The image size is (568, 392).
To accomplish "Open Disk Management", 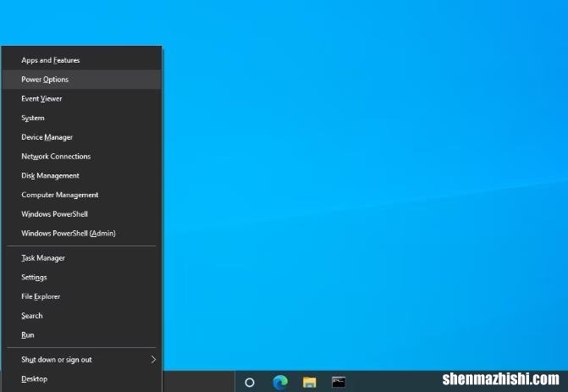I will 82,175.
